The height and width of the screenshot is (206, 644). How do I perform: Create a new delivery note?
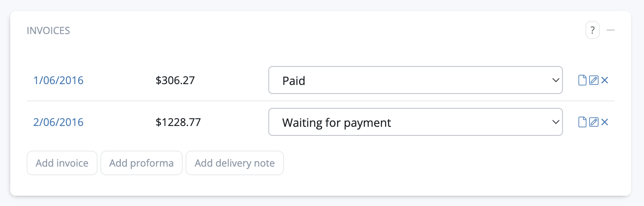pos(234,163)
